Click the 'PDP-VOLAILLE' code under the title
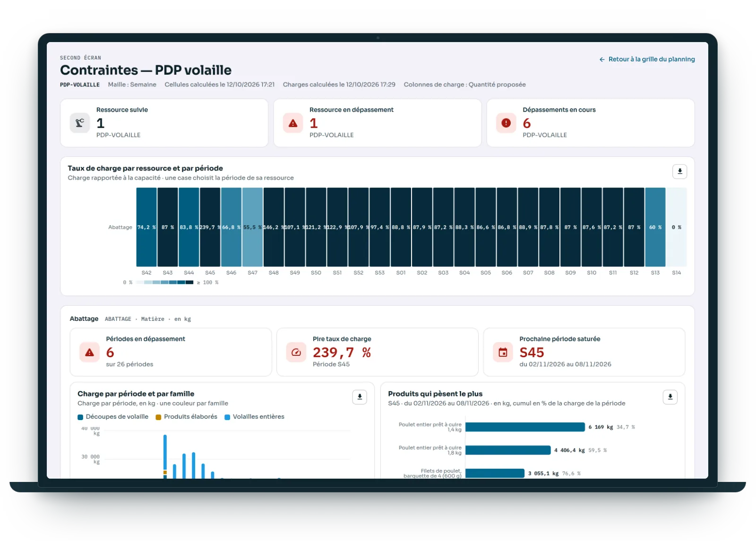 point(80,85)
